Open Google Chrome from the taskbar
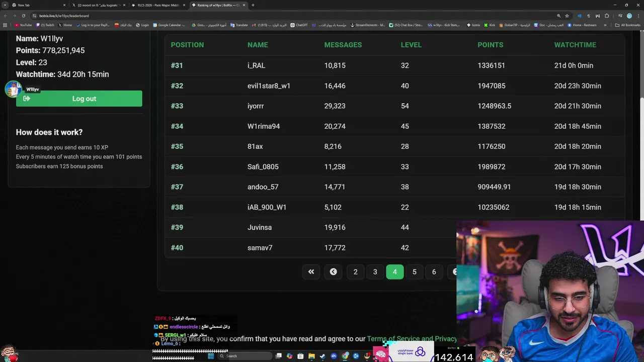Image resolution: width=644 pixels, height=362 pixels. coord(345,356)
